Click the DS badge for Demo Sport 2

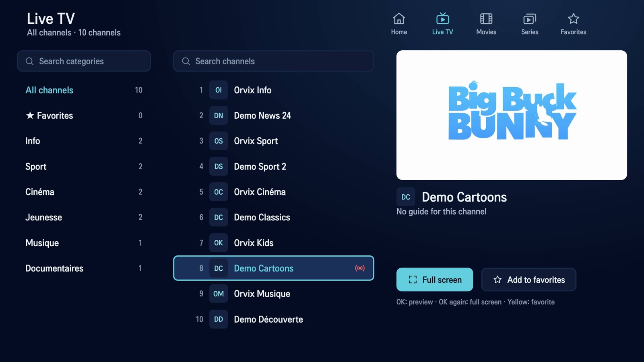tap(219, 167)
